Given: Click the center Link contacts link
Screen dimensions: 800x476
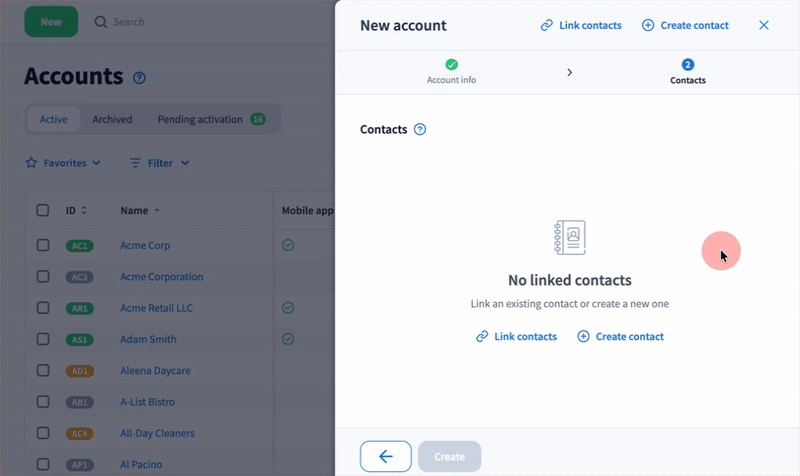Looking at the screenshot, I should point(516,337).
